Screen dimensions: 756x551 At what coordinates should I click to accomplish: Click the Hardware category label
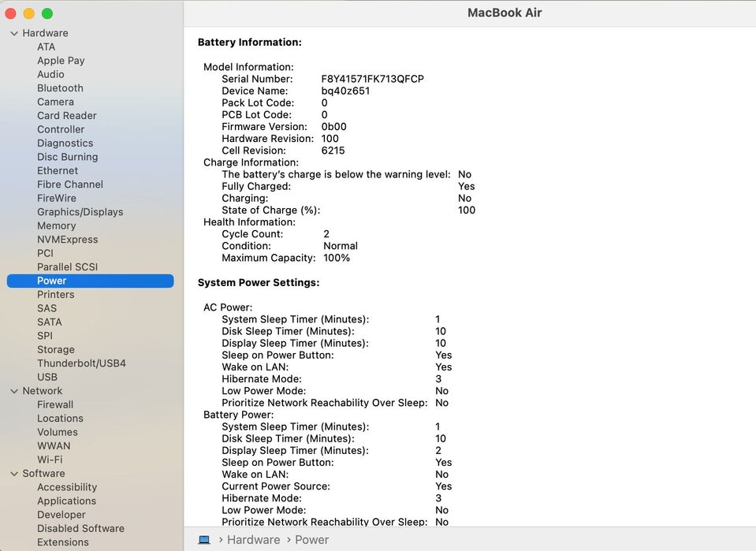(45, 33)
